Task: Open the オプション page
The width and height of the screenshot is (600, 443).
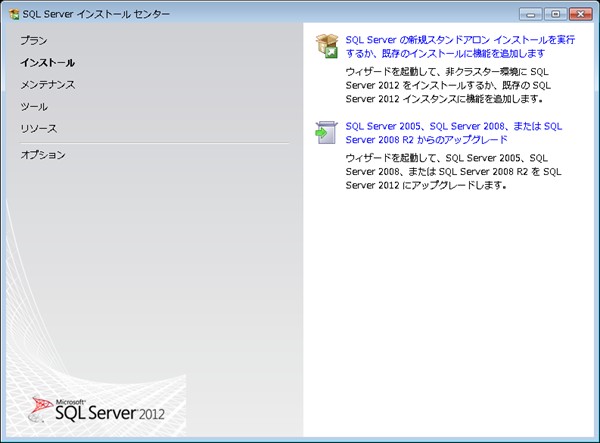Action: tap(43, 155)
